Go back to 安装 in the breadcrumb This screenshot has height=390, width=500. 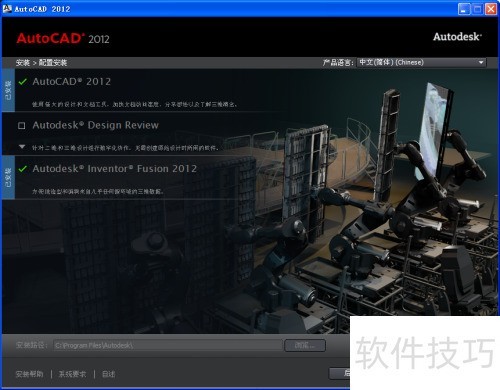pyautogui.click(x=23, y=63)
